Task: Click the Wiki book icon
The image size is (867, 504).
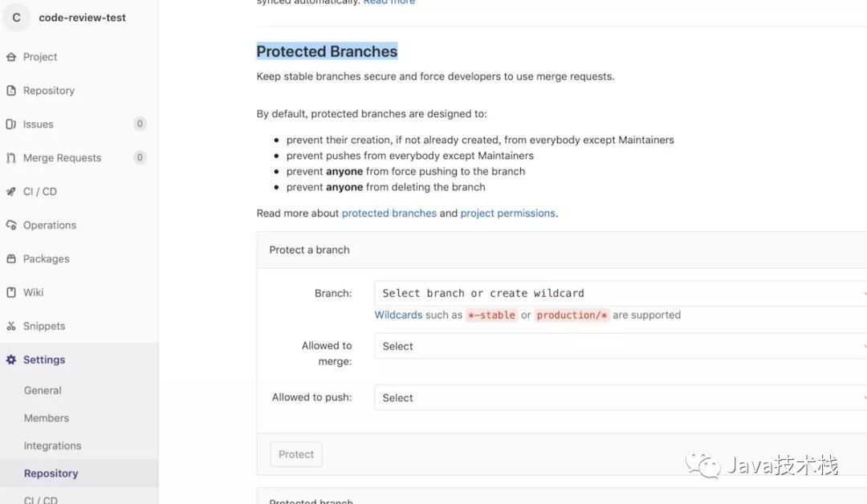Action: (x=11, y=292)
